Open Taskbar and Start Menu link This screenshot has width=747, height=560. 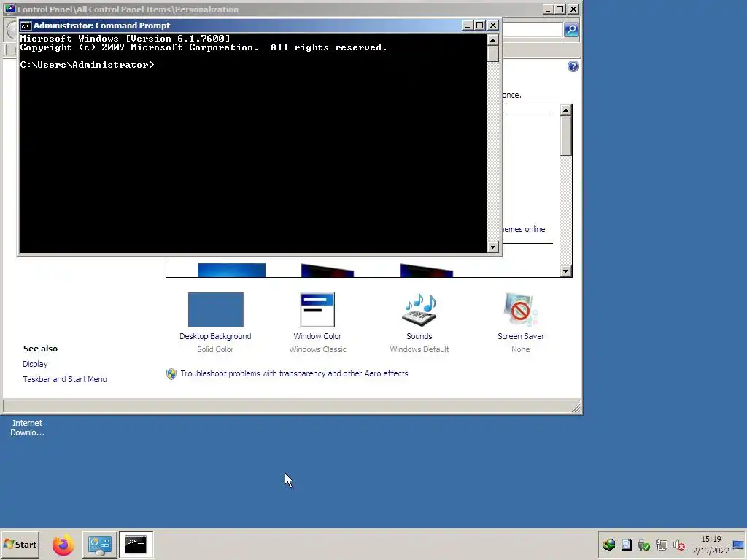point(65,379)
